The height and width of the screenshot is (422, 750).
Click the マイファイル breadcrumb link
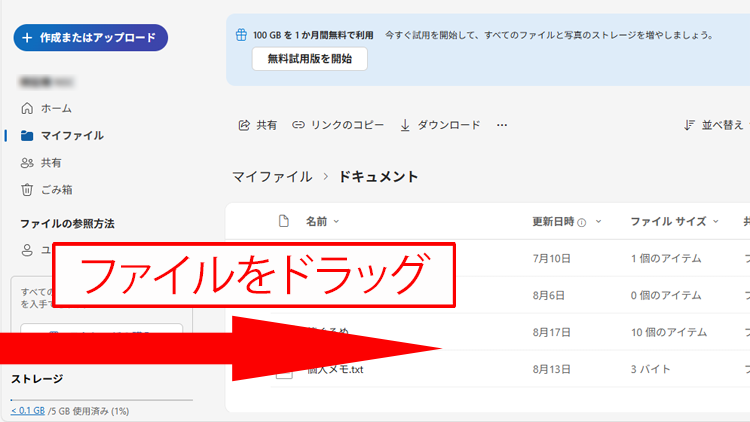272,177
